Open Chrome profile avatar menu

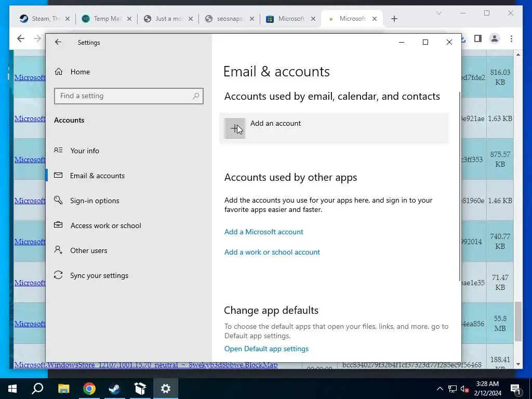[495, 38]
